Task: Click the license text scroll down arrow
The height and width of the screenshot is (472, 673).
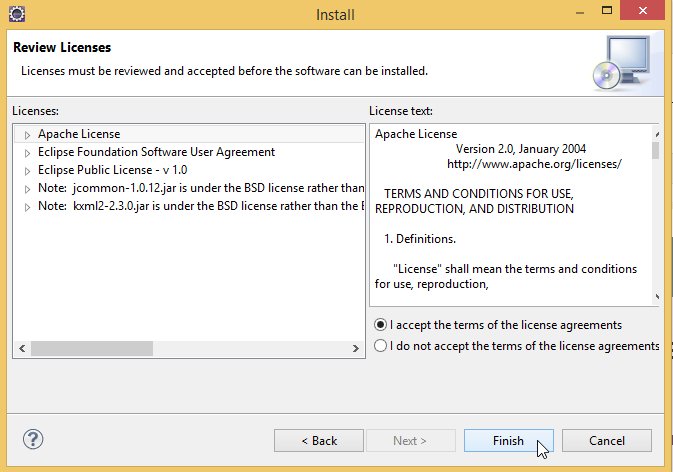Action: 657,297
